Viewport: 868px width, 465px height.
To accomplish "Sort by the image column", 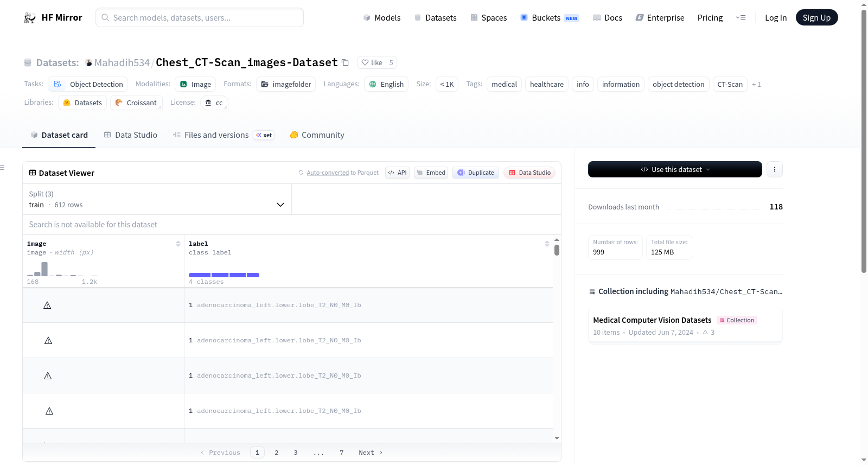I will point(178,244).
